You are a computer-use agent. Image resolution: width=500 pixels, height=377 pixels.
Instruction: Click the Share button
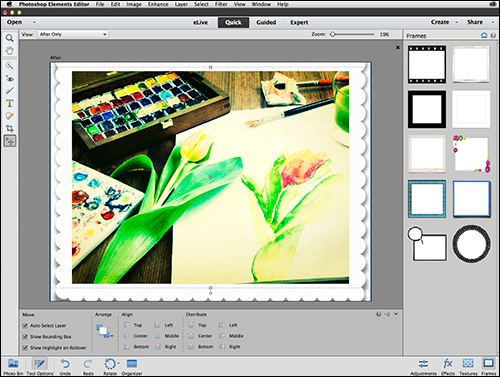click(475, 22)
